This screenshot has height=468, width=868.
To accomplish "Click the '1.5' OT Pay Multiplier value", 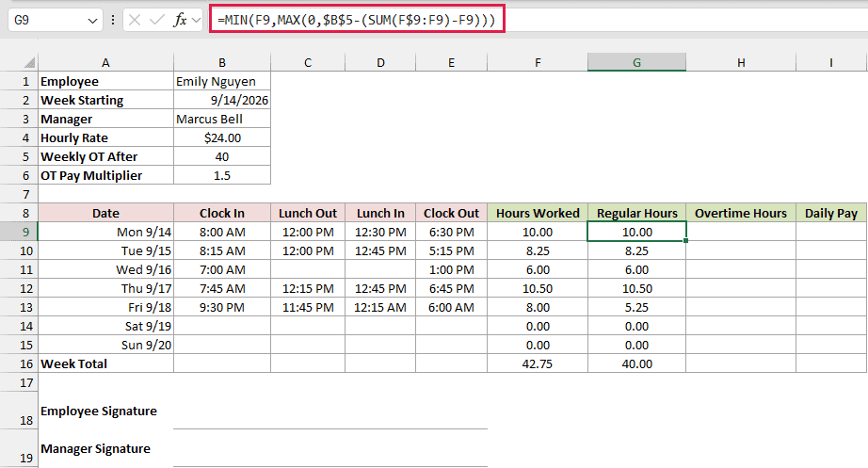I will (x=222, y=175).
